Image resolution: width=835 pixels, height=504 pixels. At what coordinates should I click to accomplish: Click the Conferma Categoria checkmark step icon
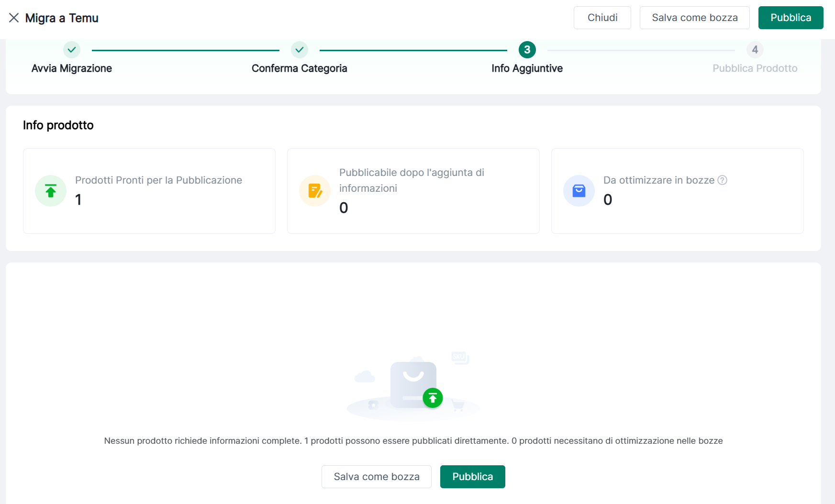[300, 50]
